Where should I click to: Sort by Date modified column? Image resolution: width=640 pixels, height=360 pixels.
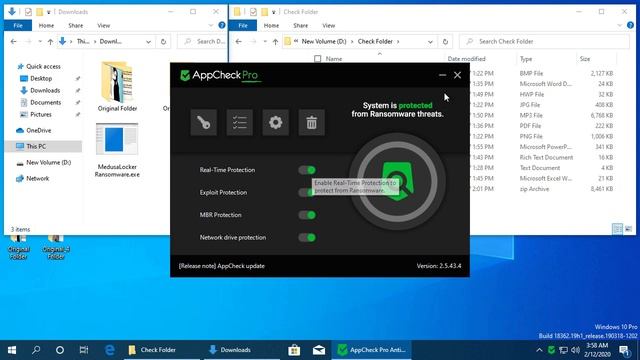pyautogui.click(x=466, y=59)
